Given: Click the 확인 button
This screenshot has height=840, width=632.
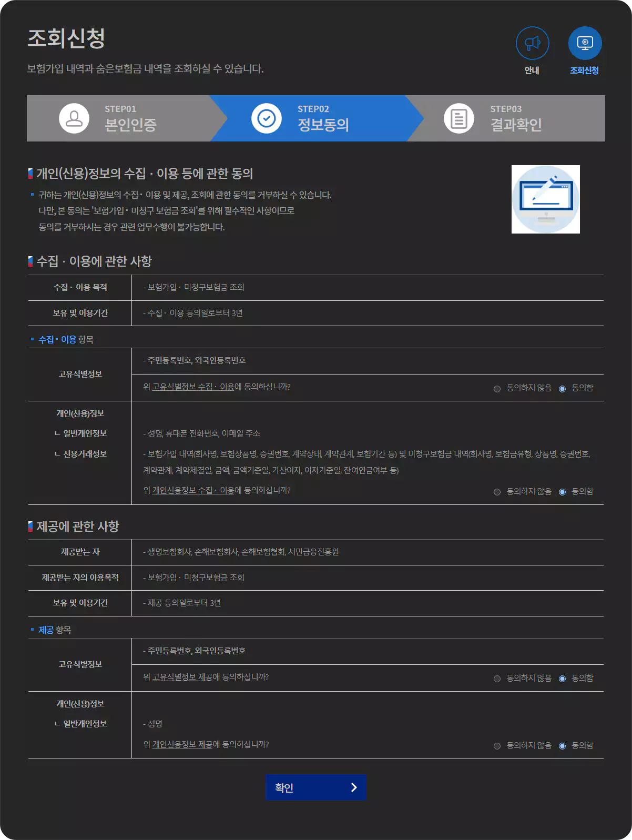Looking at the screenshot, I should [316, 787].
